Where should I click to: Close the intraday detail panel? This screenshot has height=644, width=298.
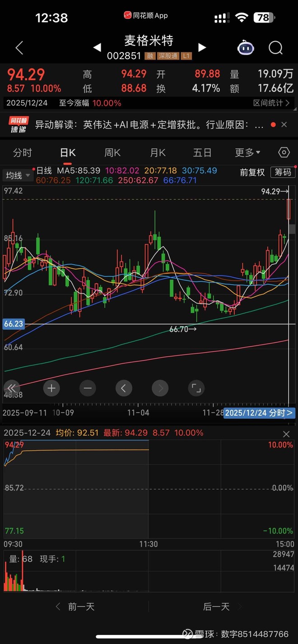tap(286, 434)
